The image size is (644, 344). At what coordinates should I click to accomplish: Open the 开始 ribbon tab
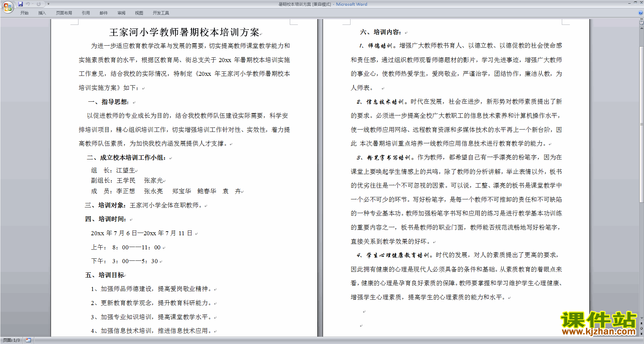(24, 13)
